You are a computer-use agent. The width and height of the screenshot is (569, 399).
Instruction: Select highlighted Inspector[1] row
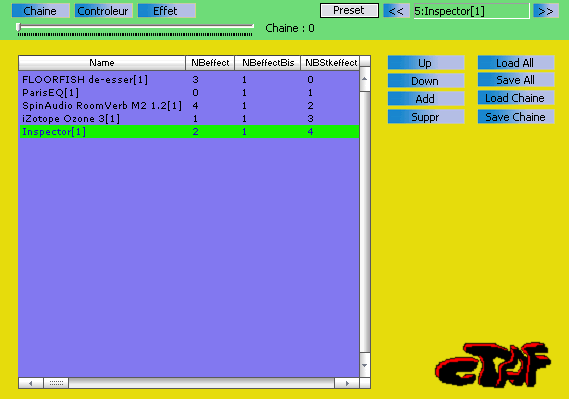(x=189, y=131)
